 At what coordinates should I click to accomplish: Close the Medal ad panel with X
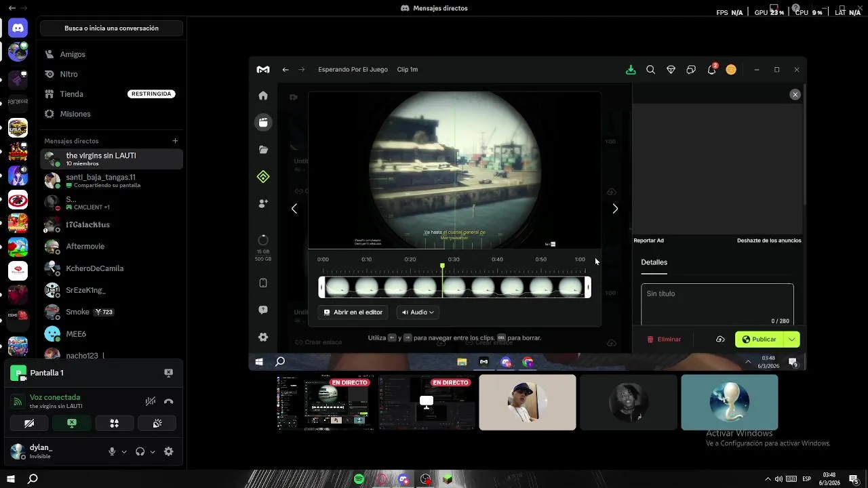(795, 95)
